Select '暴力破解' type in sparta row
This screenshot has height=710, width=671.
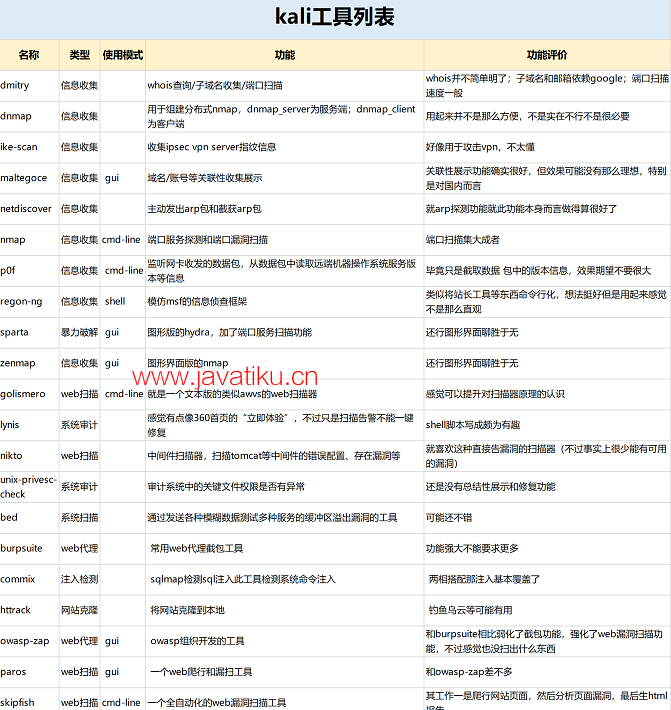[80, 332]
